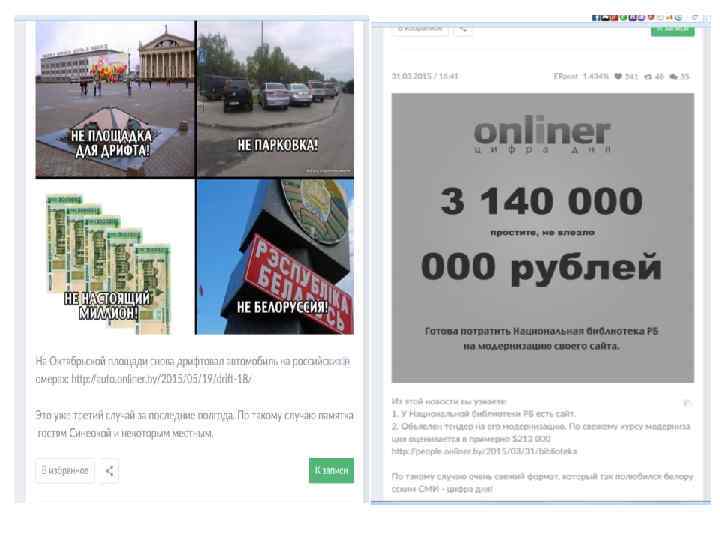Click the comments icon showing 55
Viewport: 720px width, 540px height.
[x=674, y=77]
